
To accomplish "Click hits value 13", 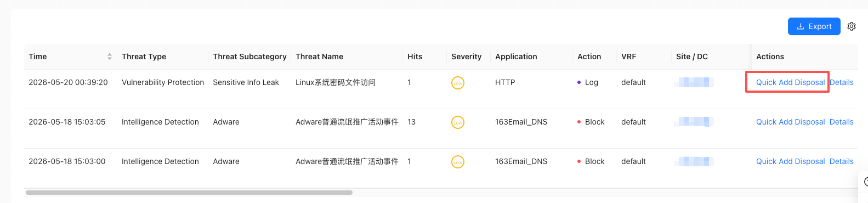I will [411, 122].
